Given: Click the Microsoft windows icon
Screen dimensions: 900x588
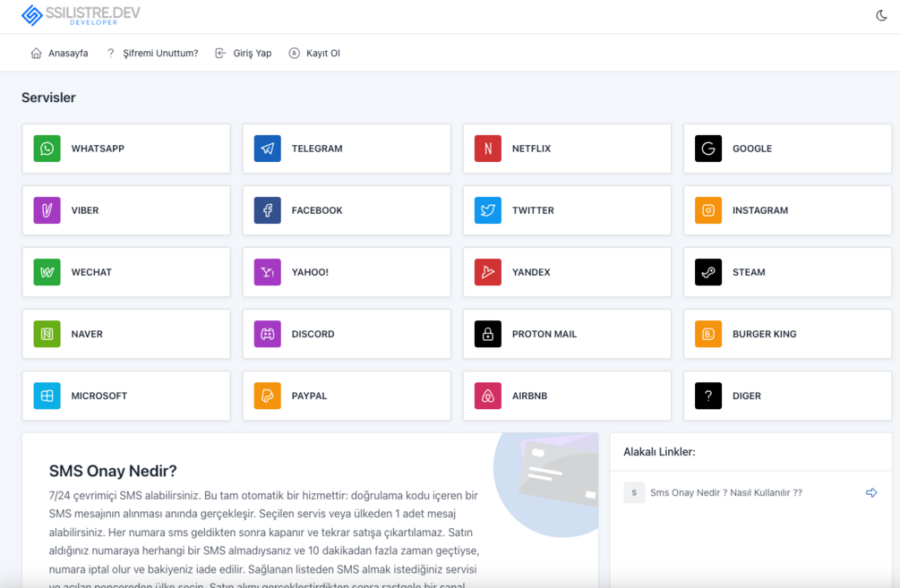Looking at the screenshot, I should pos(47,396).
